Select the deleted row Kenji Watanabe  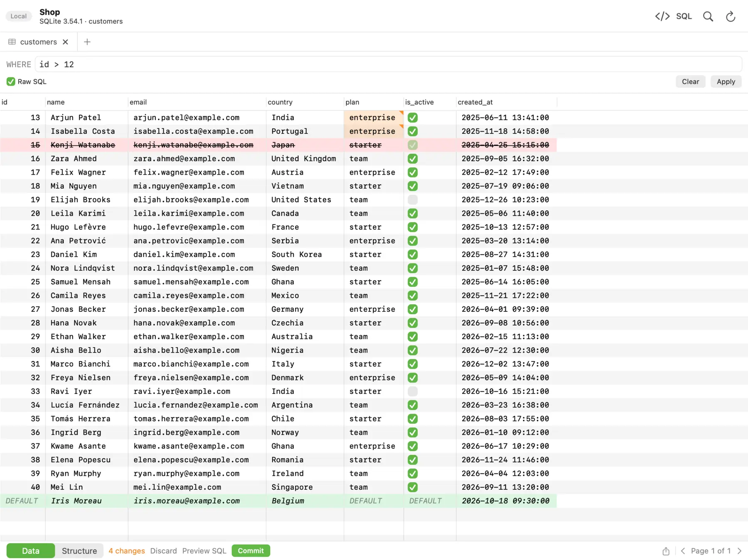pyautogui.click(x=278, y=145)
